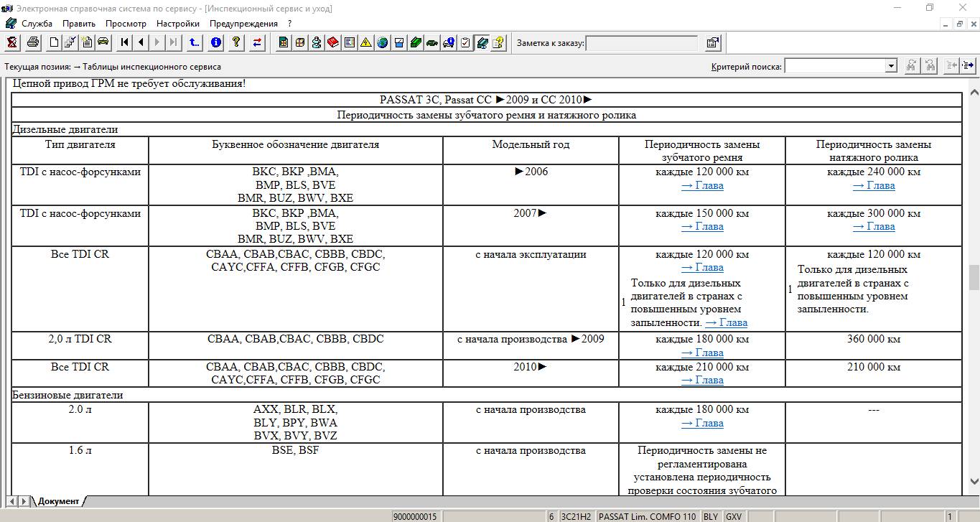
Task: Go to first page using skip-back arrow
Action: (x=125, y=42)
